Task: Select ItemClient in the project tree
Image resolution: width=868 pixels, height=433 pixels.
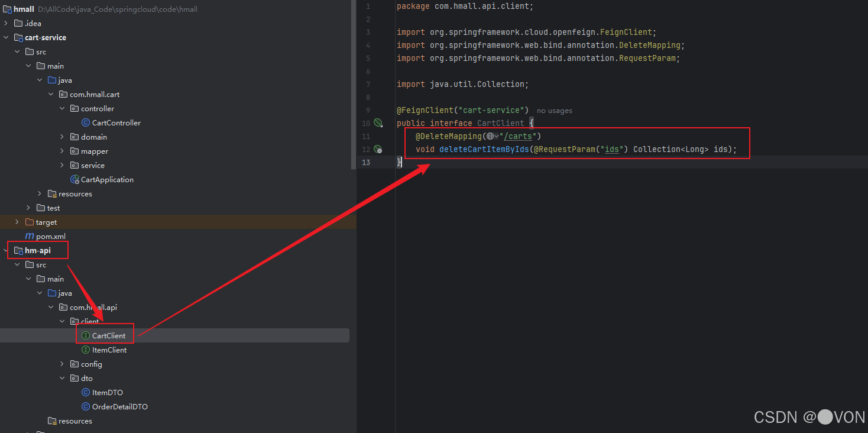Action: (109, 350)
